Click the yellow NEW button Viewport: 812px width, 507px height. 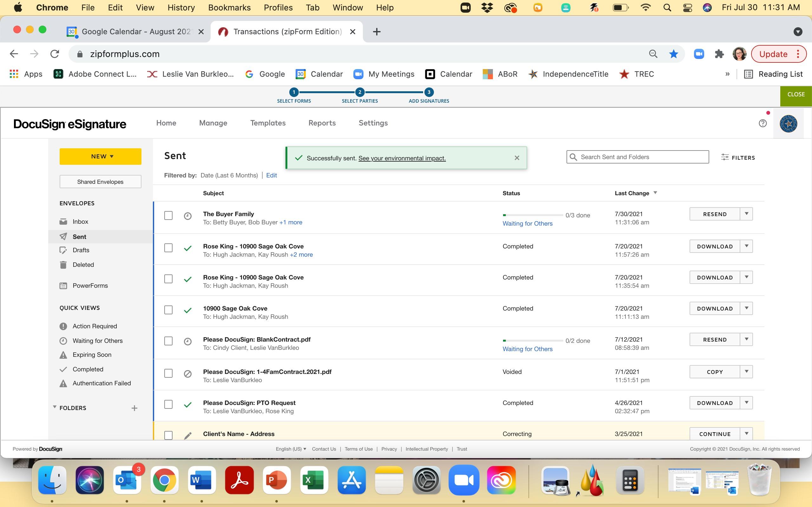(x=100, y=157)
